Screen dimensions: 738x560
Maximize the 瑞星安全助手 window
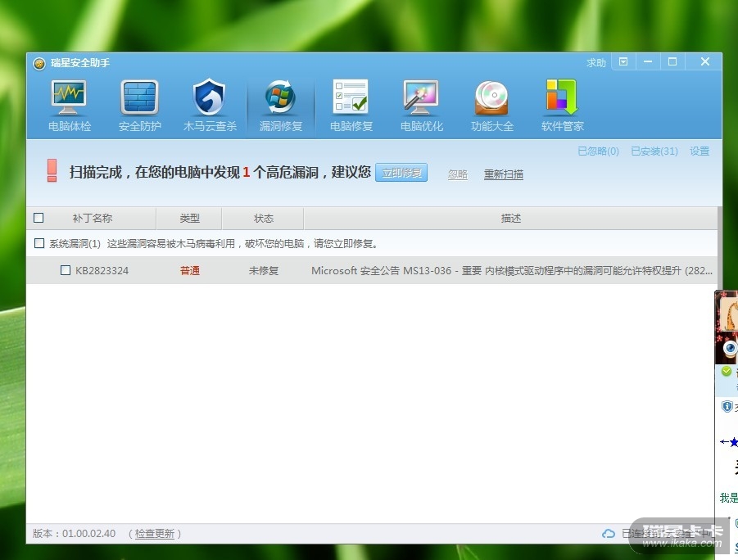(x=672, y=61)
